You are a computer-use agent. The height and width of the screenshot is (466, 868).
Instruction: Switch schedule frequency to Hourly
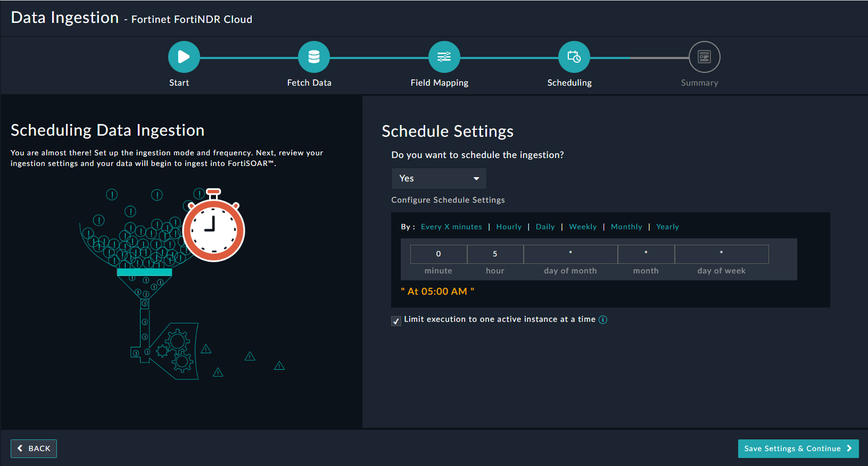click(x=509, y=227)
